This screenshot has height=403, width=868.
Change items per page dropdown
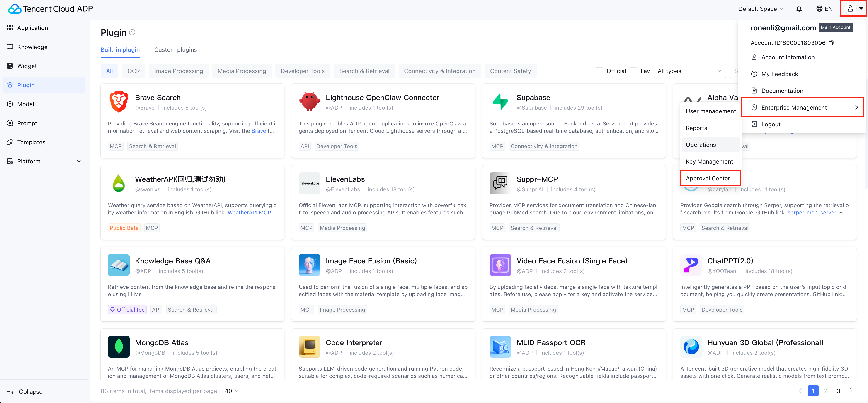pyautogui.click(x=231, y=391)
